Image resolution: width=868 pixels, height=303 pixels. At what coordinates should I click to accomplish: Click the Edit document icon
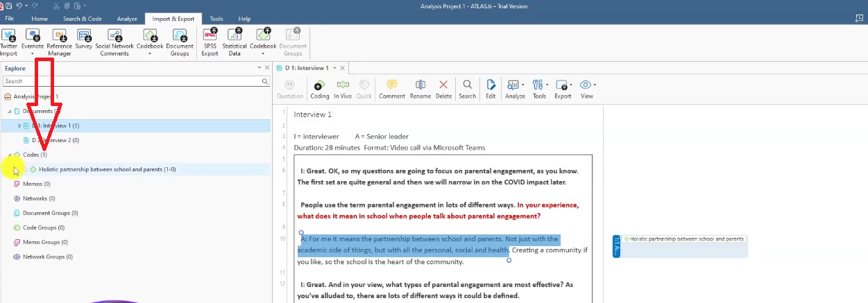tap(490, 88)
